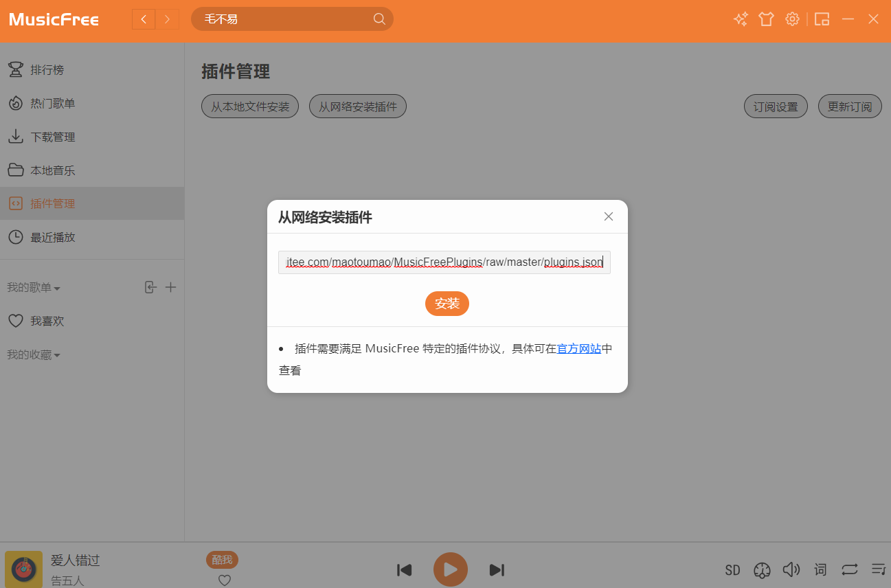891x588 pixels.
Task: Click 从网络安装插件 button
Action: click(358, 106)
